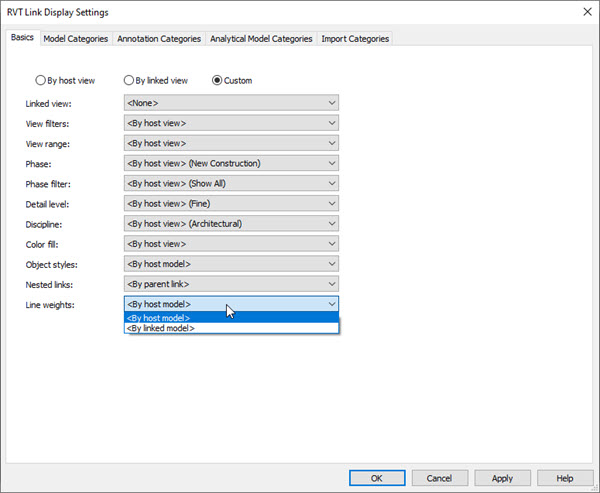This screenshot has width=600, height=493.
Task: Expand the Color fill dropdown
Action: 231,243
